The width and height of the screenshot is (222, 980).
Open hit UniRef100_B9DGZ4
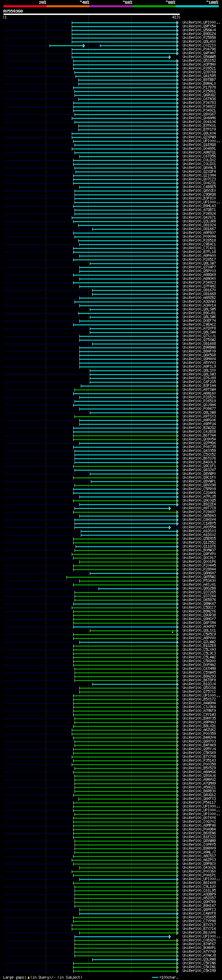[x=199, y=34]
